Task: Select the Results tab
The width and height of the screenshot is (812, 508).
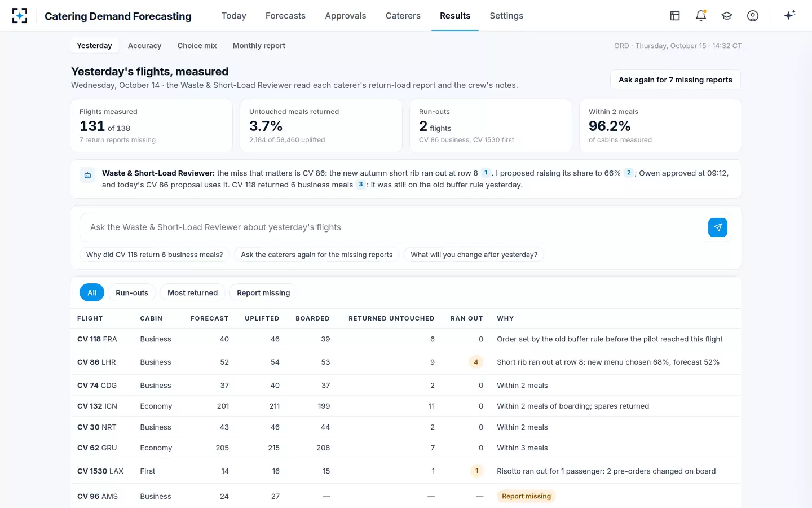Action: click(x=455, y=16)
